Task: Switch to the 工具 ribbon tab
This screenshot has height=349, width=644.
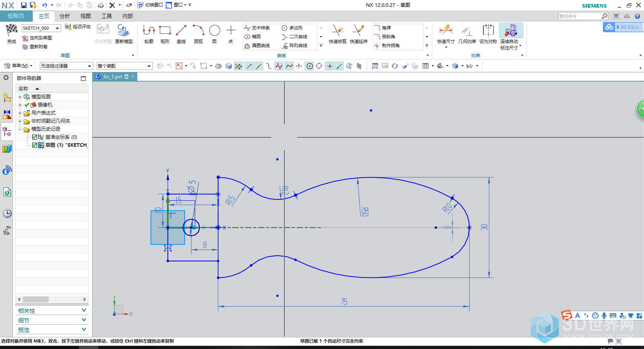Action: [x=107, y=16]
